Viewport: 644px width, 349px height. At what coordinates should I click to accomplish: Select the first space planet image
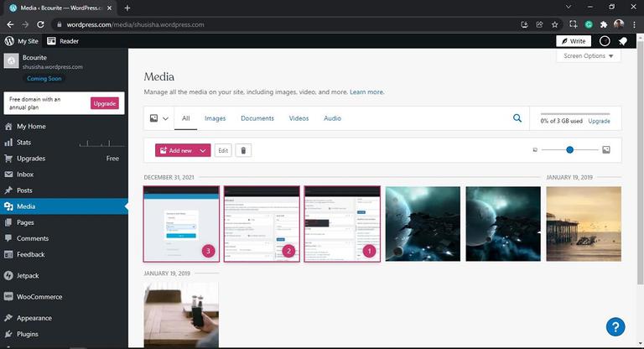point(423,224)
